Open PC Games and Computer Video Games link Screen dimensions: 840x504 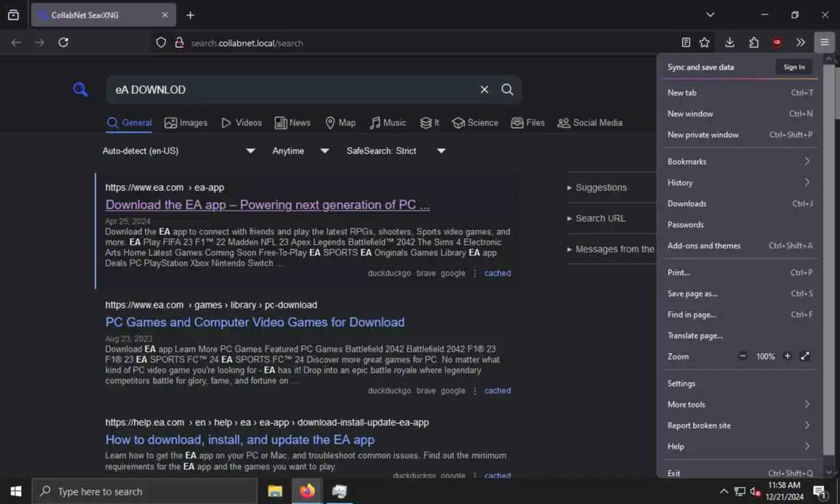pyautogui.click(x=255, y=322)
